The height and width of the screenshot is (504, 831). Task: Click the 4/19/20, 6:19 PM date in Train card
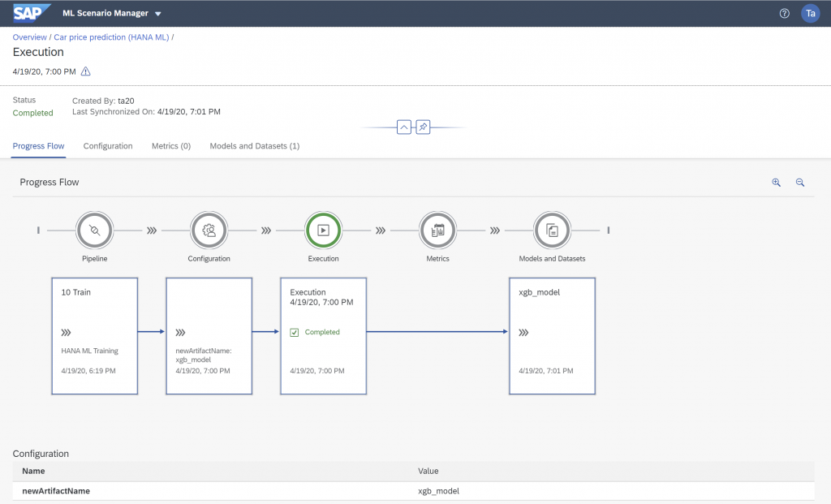88,371
